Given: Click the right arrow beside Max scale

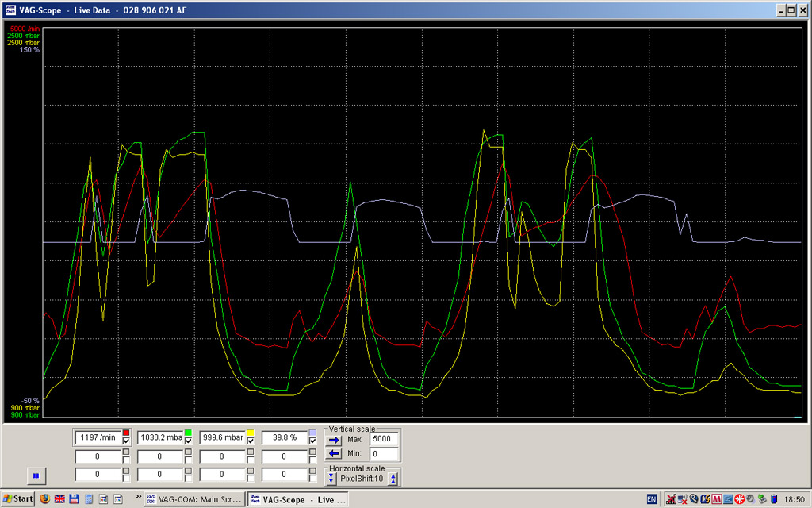Looking at the screenshot, I should (334, 439).
